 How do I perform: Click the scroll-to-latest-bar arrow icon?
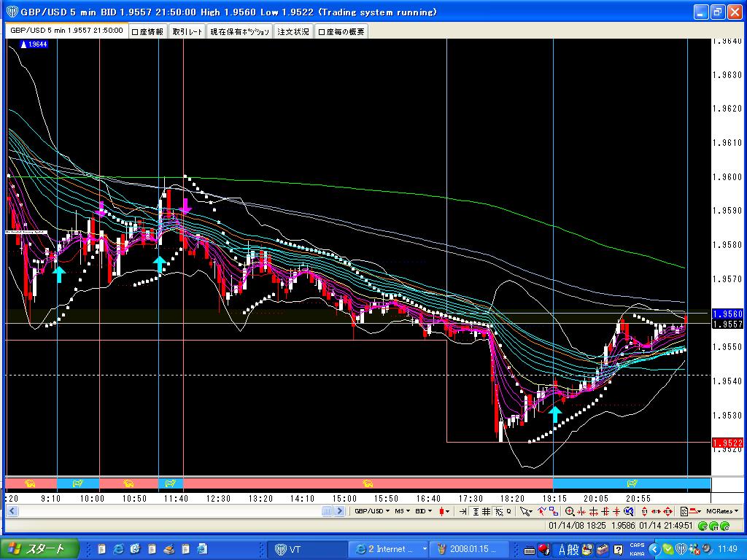pyautogui.click(x=462, y=511)
